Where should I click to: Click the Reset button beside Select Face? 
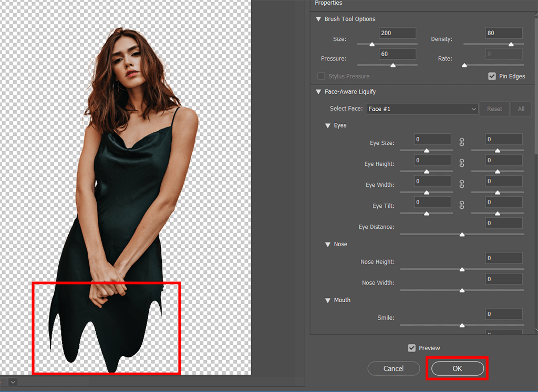[494, 109]
